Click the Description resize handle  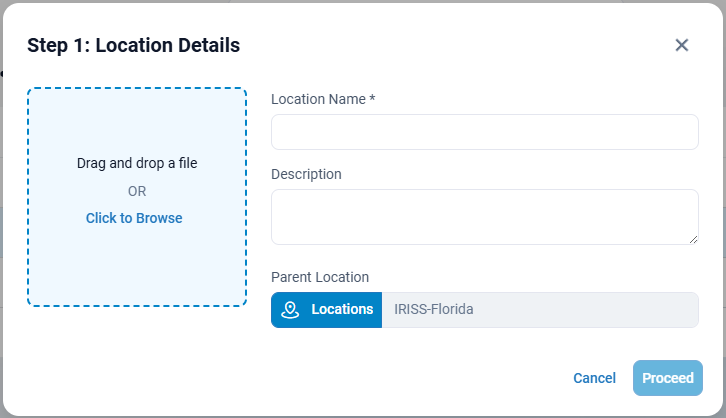point(693,239)
